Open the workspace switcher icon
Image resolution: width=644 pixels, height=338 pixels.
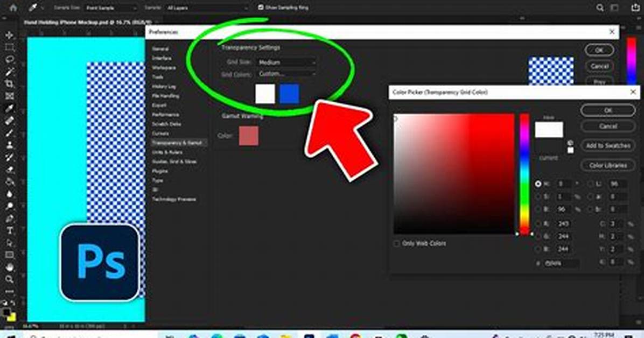(614, 8)
